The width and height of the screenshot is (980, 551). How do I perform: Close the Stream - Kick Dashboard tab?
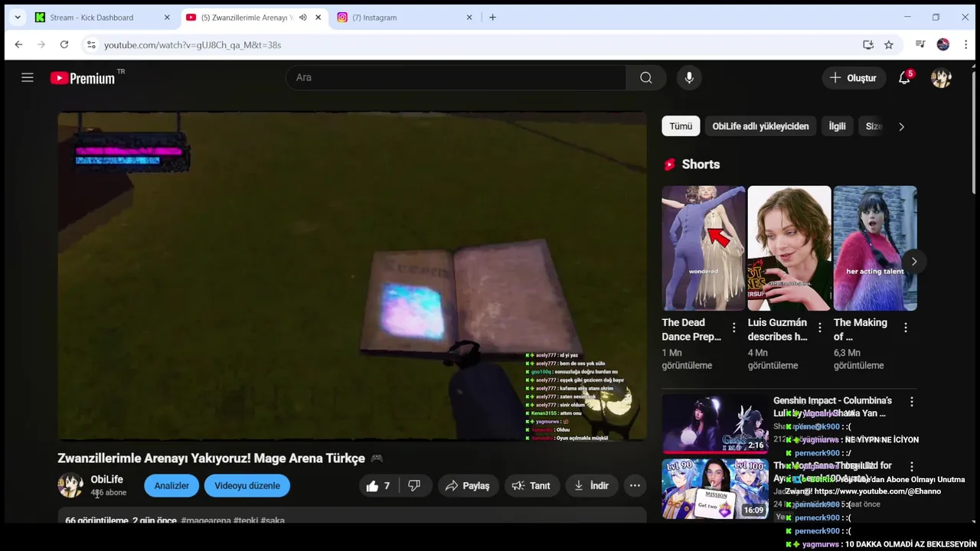click(x=167, y=17)
